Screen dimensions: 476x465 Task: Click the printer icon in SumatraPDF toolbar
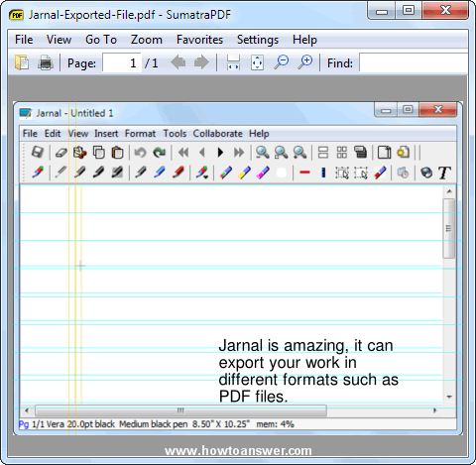(x=46, y=62)
